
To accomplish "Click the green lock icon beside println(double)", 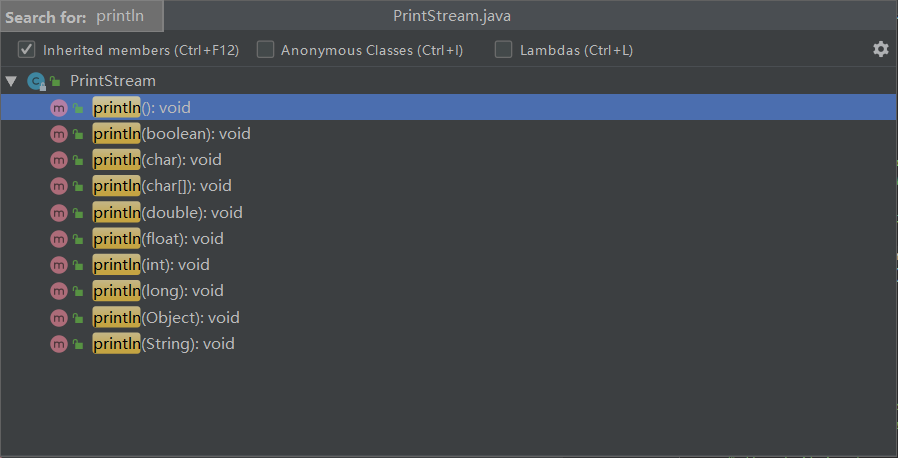I will click(77, 213).
